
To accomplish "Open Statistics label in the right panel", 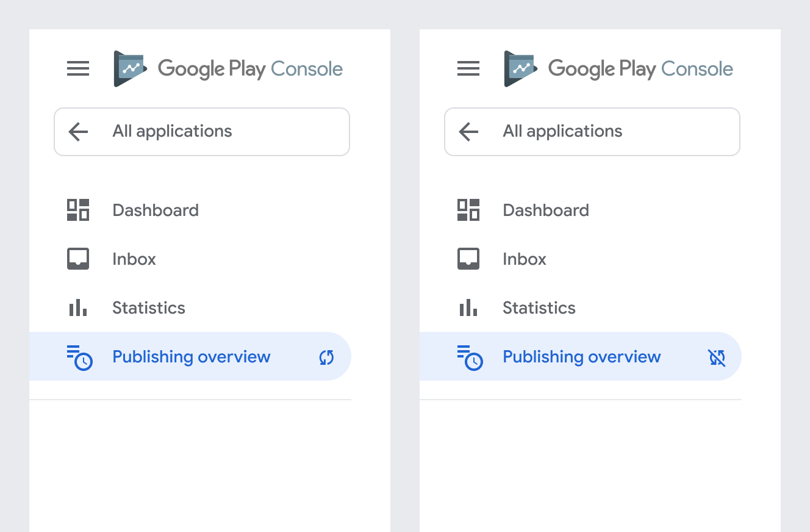I will [539, 308].
